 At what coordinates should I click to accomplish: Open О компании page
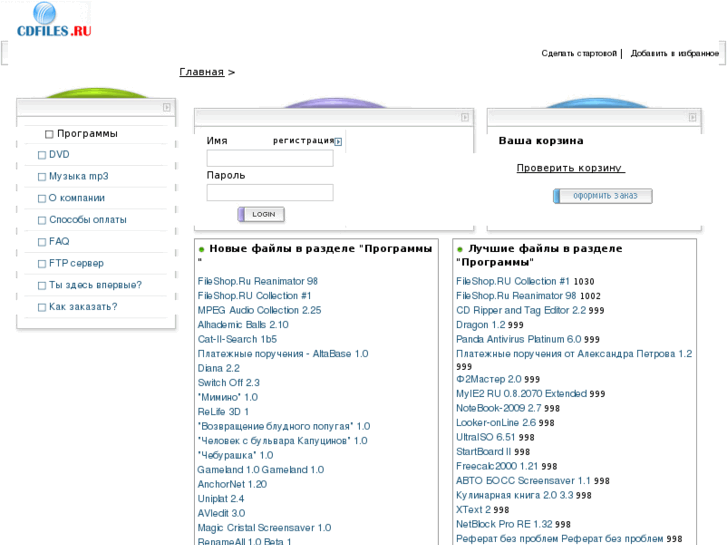click(x=77, y=198)
